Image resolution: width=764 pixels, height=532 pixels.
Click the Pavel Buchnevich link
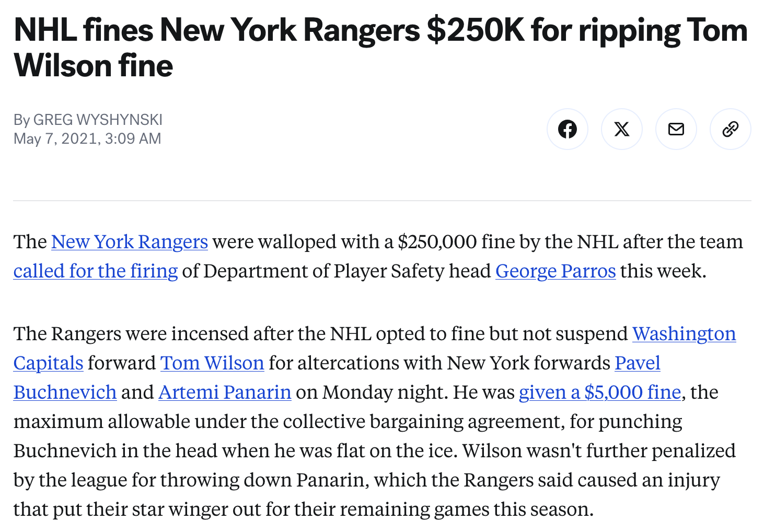tap(637, 363)
